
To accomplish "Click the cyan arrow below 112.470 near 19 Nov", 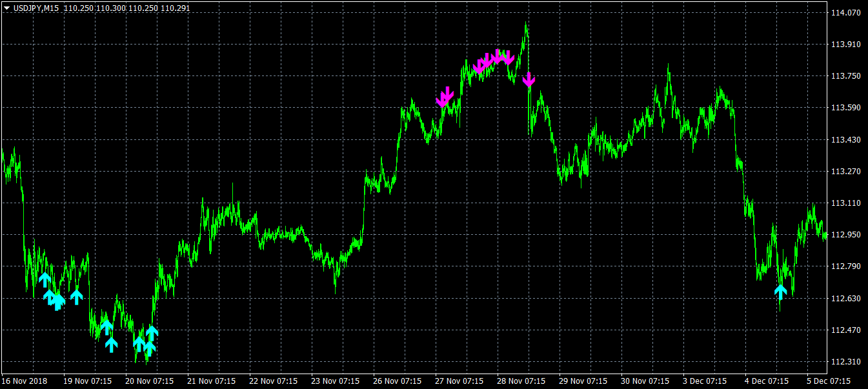I will coord(112,344).
